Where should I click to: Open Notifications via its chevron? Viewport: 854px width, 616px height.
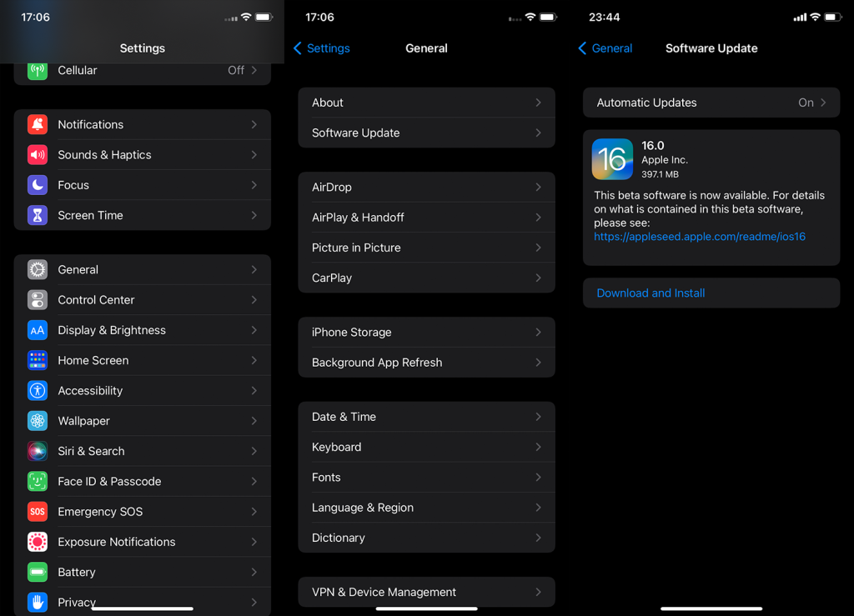click(254, 124)
